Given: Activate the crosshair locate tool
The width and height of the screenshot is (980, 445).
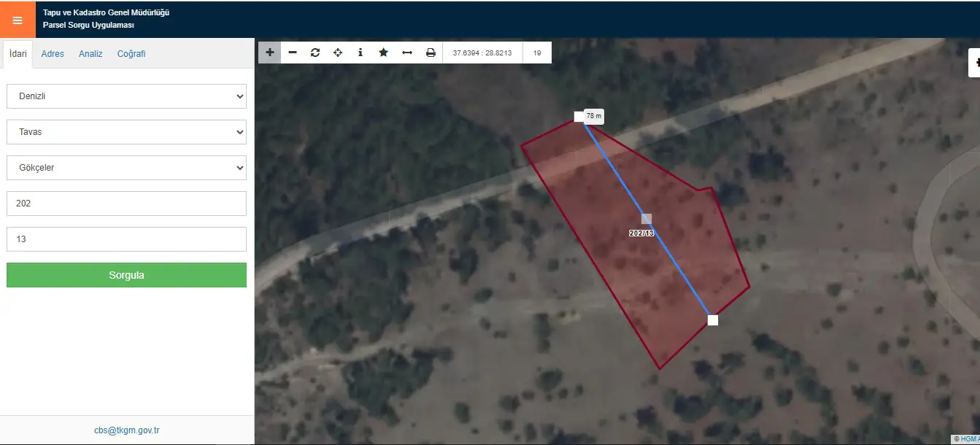Looking at the screenshot, I should 338,53.
